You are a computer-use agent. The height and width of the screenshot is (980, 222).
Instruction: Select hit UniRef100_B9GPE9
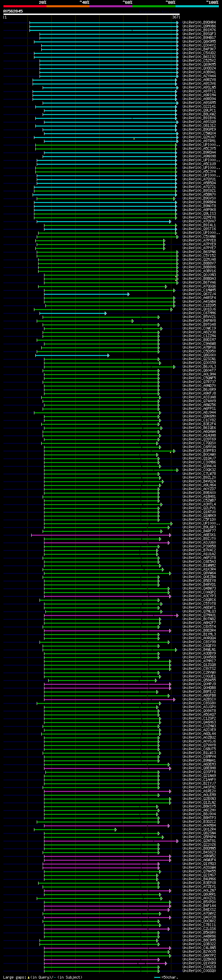tap(199, 129)
